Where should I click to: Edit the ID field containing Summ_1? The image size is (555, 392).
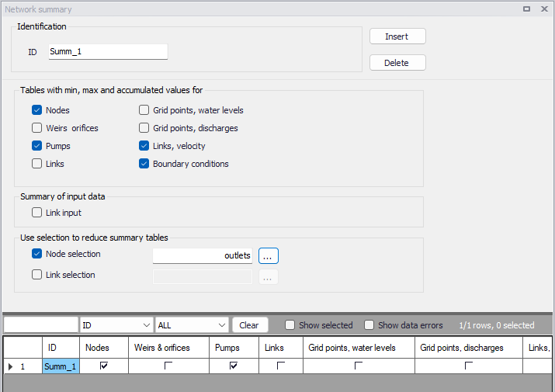click(108, 52)
